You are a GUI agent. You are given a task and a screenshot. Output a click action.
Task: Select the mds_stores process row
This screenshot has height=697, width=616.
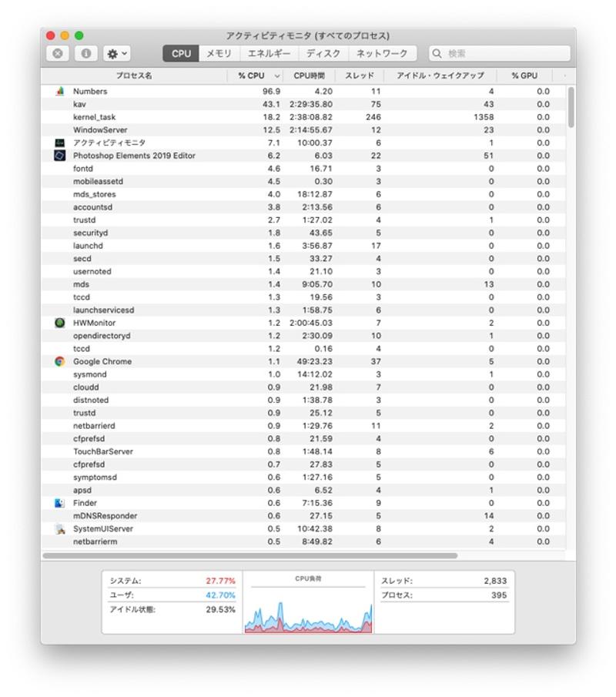[303, 194]
